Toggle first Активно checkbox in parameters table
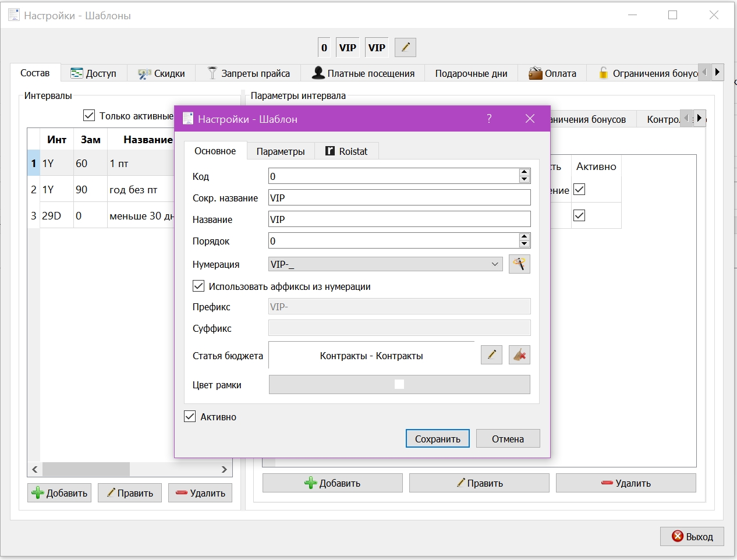This screenshot has height=560, width=737. [x=579, y=189]
